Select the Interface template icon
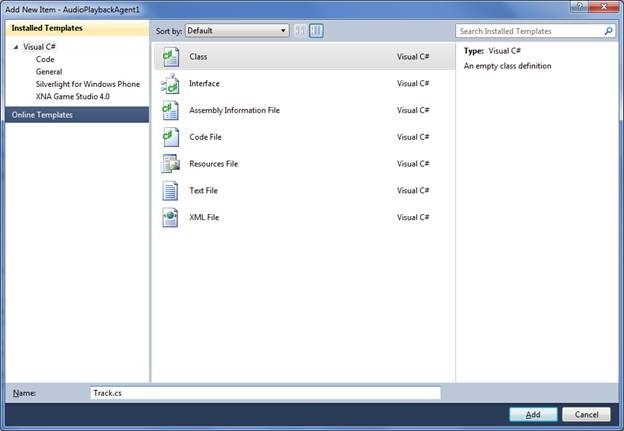This screenshot has height=431, width=624. (x=170, y=84)
